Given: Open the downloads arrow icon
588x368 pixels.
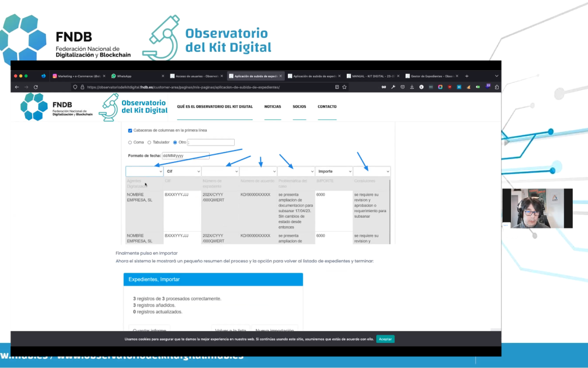Looking at the screenshot, I should click(412, 87).
